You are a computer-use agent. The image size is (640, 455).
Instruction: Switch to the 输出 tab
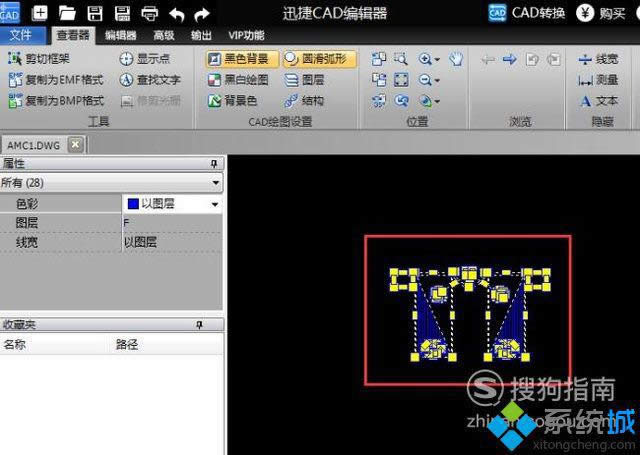(x=201, y=36)
